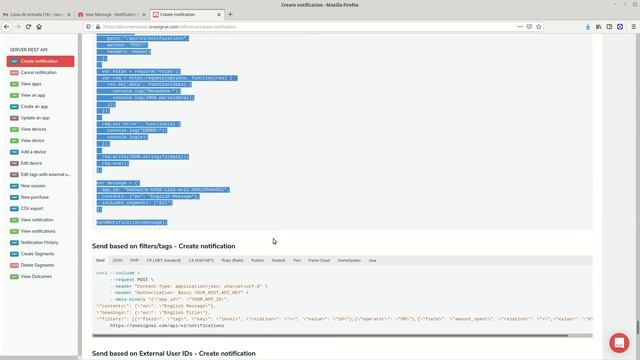Select the GameSparks code tab

349,260
